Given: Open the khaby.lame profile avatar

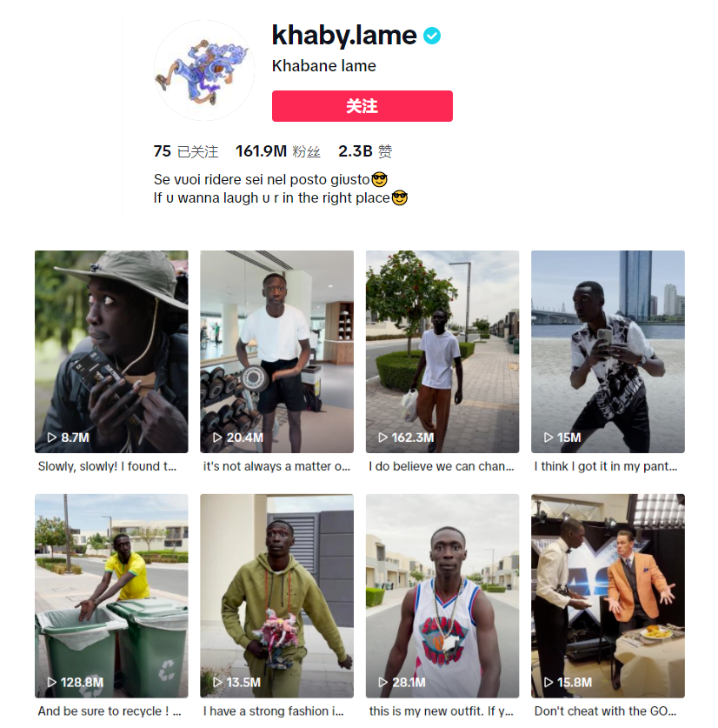Looking at the screenshot, I should click(x=204, y=70).
